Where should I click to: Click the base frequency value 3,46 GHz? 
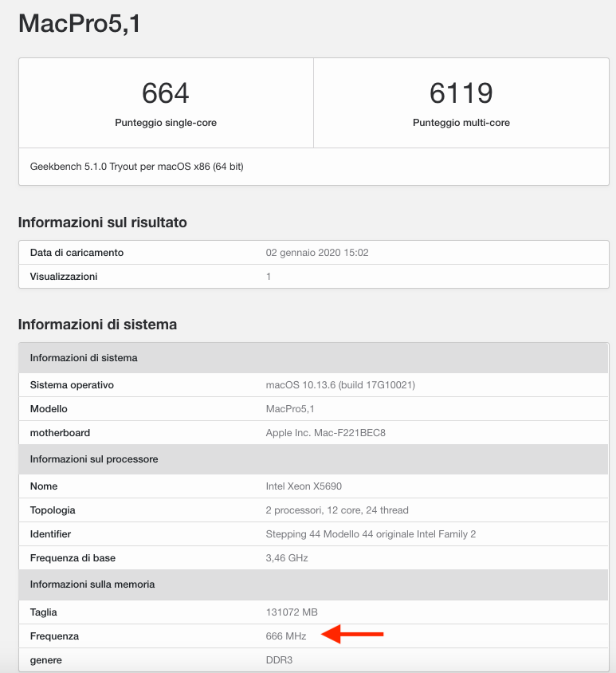286,558
